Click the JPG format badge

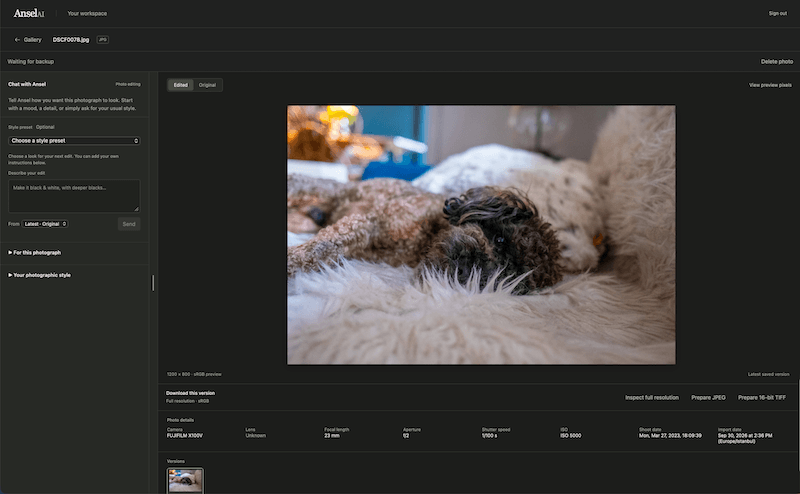coord(103,40)
